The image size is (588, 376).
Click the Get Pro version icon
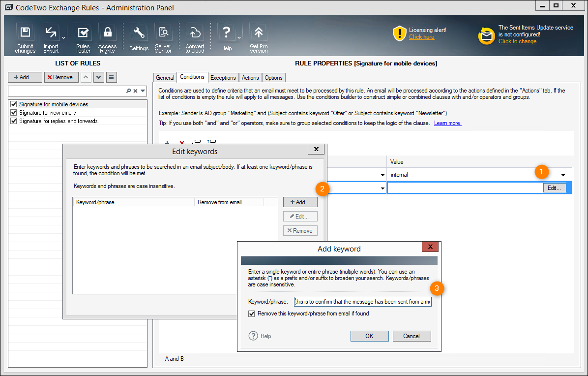point(259,39)
